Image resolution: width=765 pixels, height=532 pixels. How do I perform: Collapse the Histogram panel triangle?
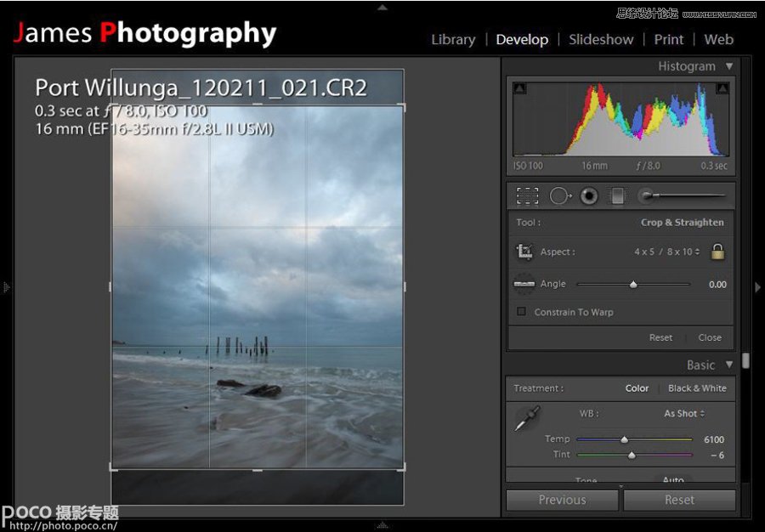729,65
